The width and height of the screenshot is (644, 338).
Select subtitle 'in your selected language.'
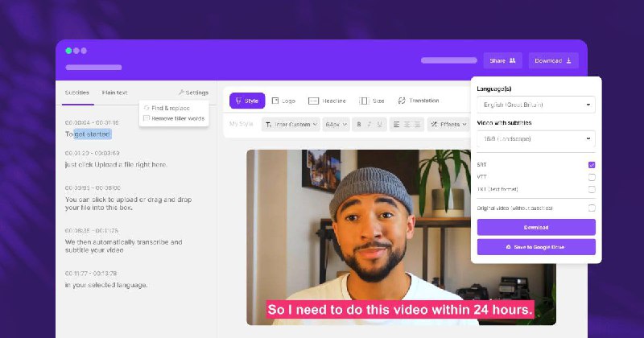[x=106, y=285]
